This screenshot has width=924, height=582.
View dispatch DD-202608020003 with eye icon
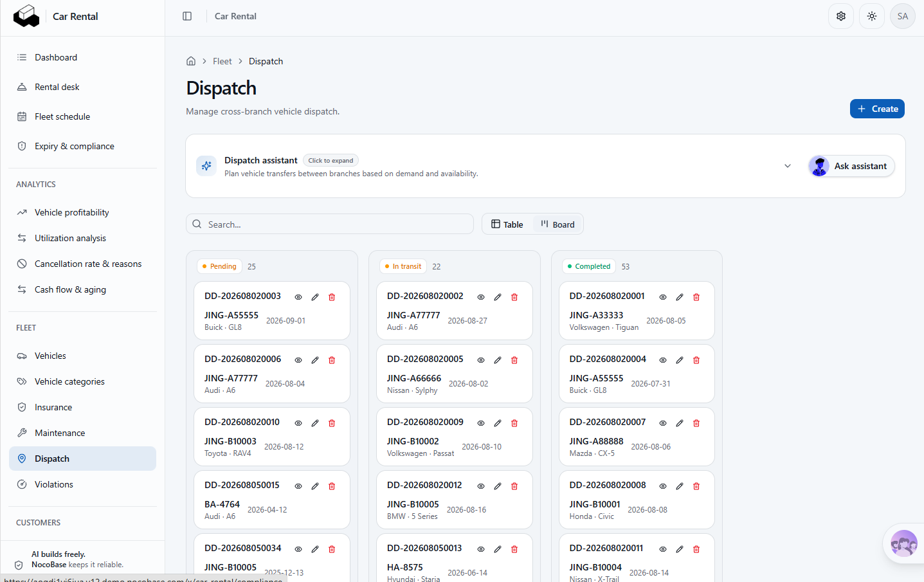(298, 297)
